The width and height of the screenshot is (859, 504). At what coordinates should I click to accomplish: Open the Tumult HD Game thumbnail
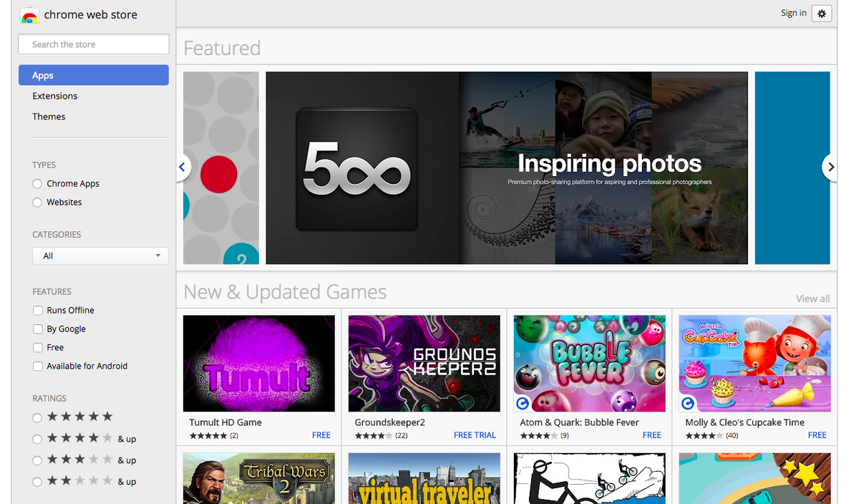(x=259, y=364)
